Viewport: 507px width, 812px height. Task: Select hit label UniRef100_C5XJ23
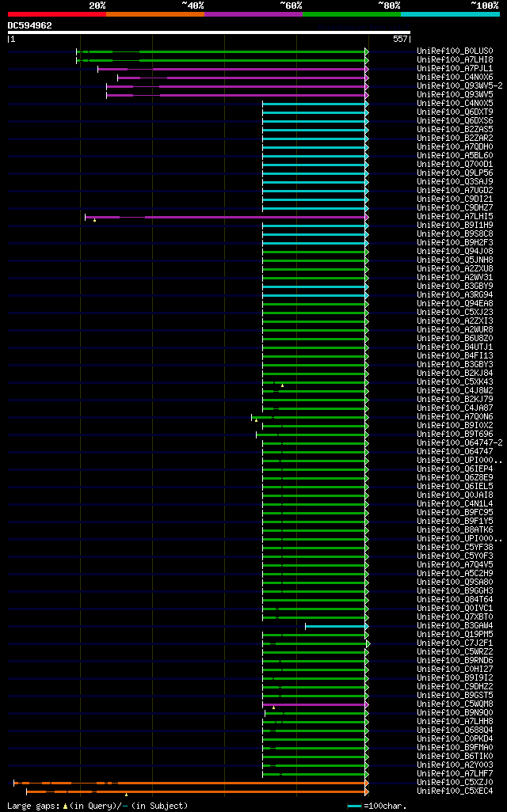point(456,313)
